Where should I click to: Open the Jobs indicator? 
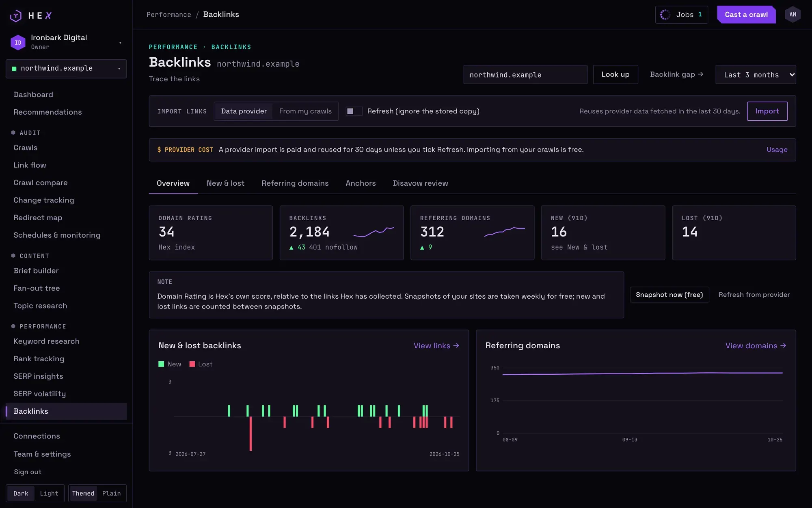pyautogui.click(x=682, y=15)
